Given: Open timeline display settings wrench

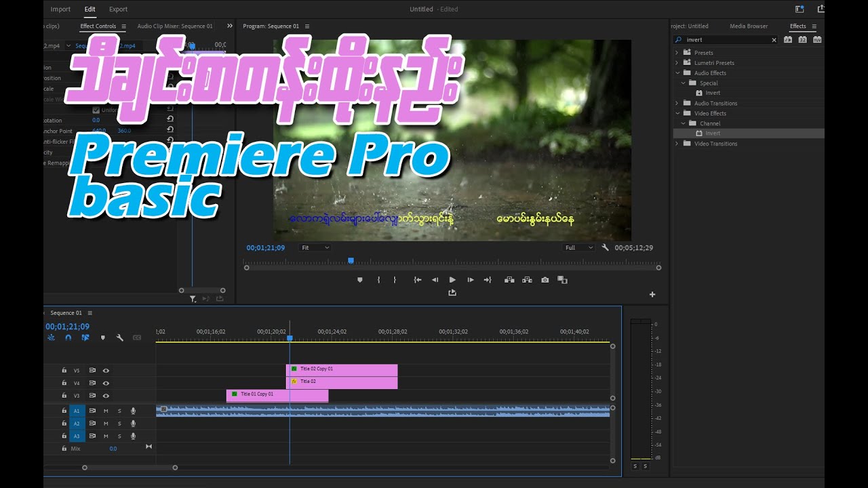Looking at the screenshot, I should point(120,338).
